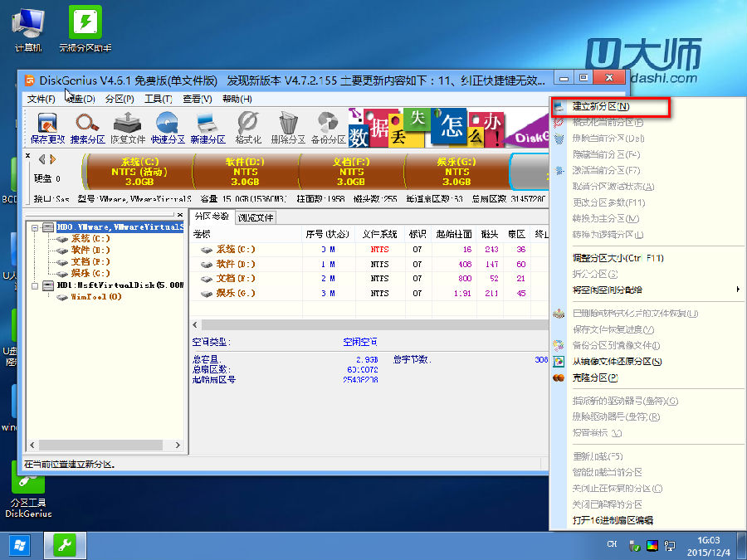747x560 pixels.
Task: Click the taskbar clock showing 16:03
Action: [x=708, y=546]
